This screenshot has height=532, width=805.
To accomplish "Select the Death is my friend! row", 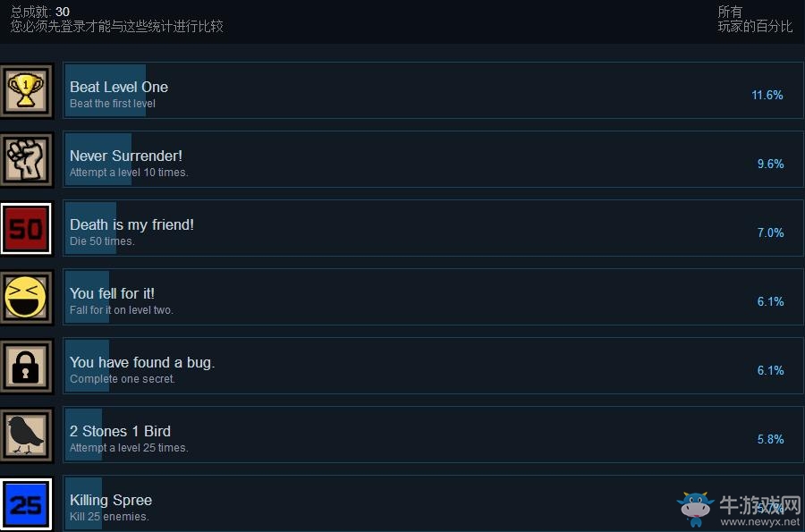I will [433, 228].
